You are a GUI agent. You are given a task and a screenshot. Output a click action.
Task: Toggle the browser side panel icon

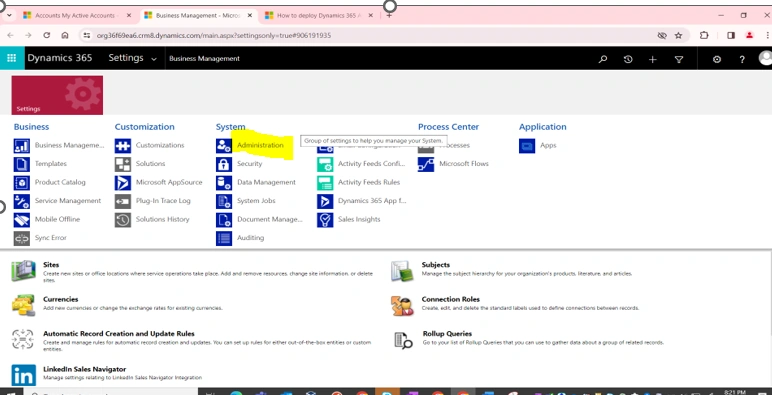point(731,35)
